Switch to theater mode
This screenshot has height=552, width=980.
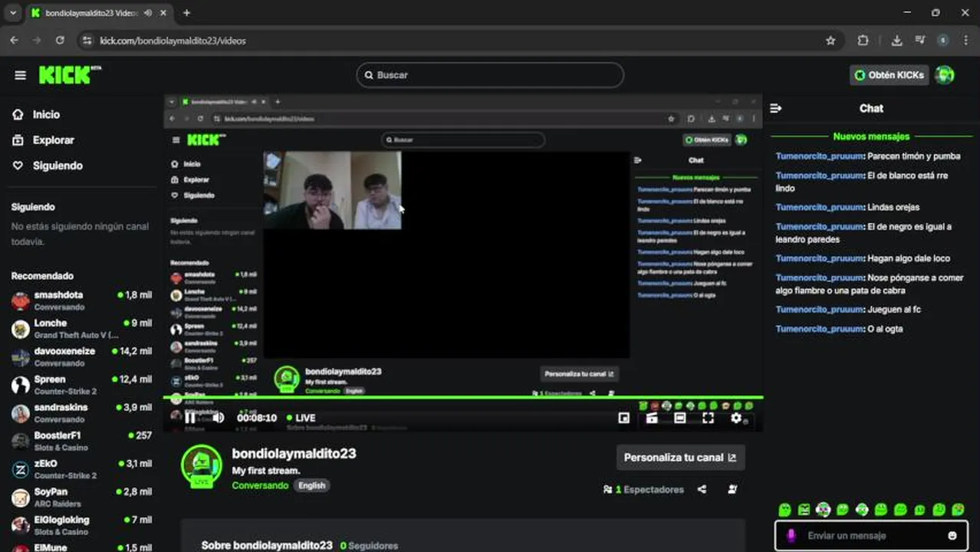click(x=679, y=418)
